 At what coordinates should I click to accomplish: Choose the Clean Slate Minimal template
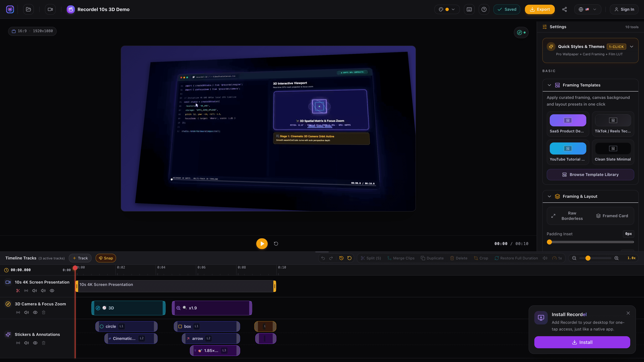tap(613, 152)
